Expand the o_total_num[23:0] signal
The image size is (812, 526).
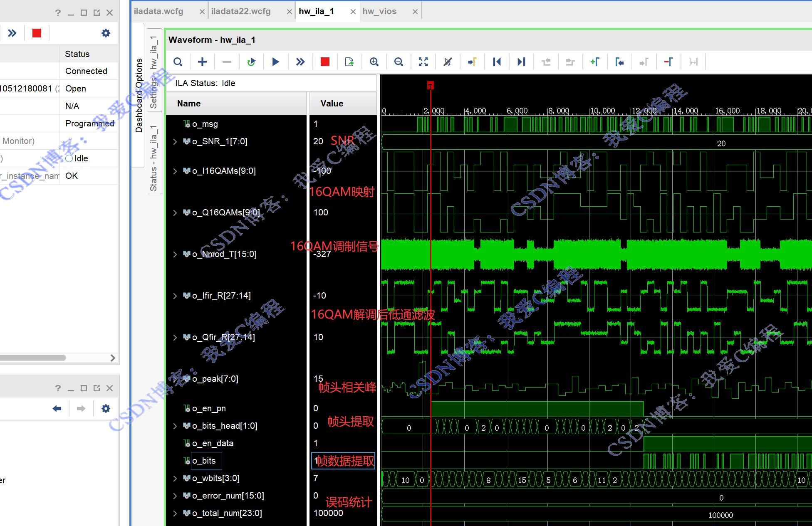tap(175, 513)
